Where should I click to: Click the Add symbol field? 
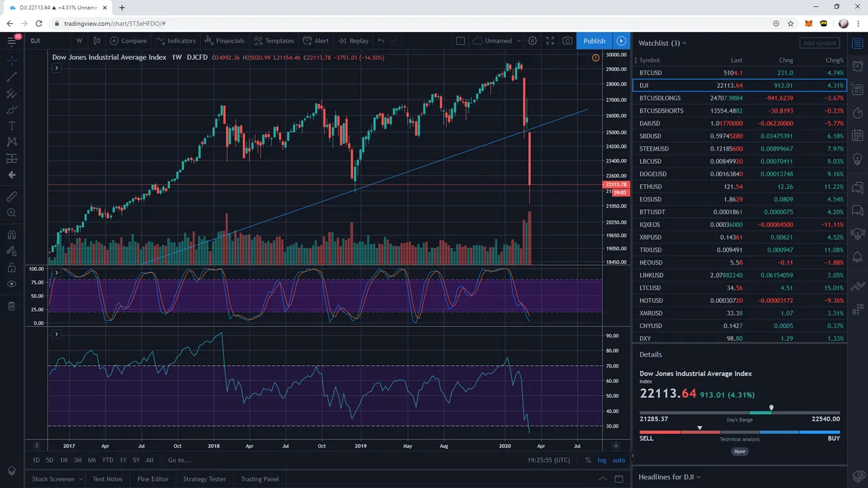pos(819,43)
